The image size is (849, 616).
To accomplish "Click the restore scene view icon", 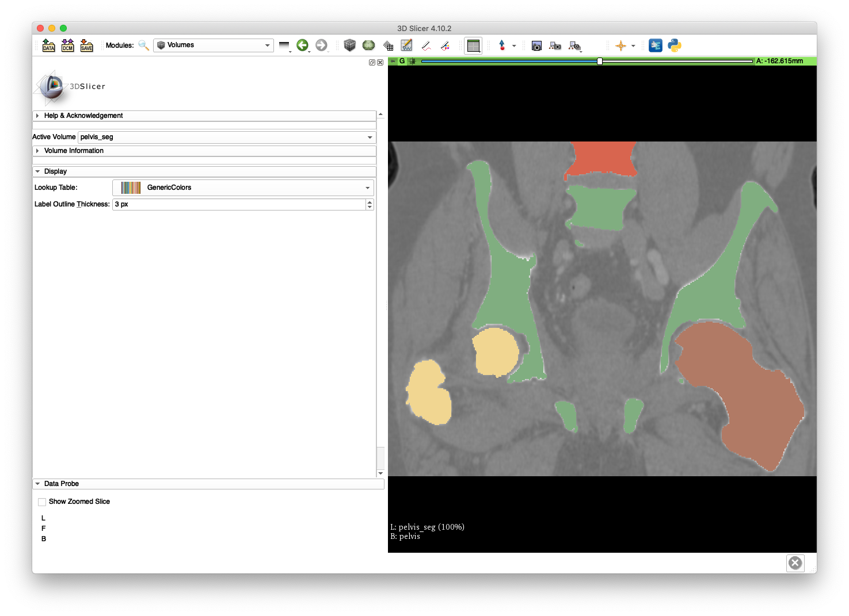I will click(x=574, y=45).
